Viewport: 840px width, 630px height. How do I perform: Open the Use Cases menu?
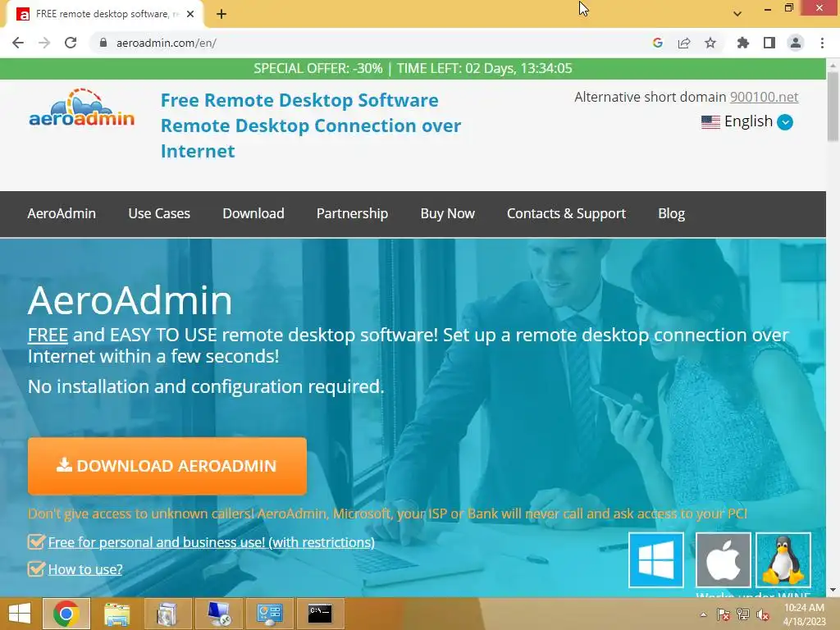(x=159, y=214)
